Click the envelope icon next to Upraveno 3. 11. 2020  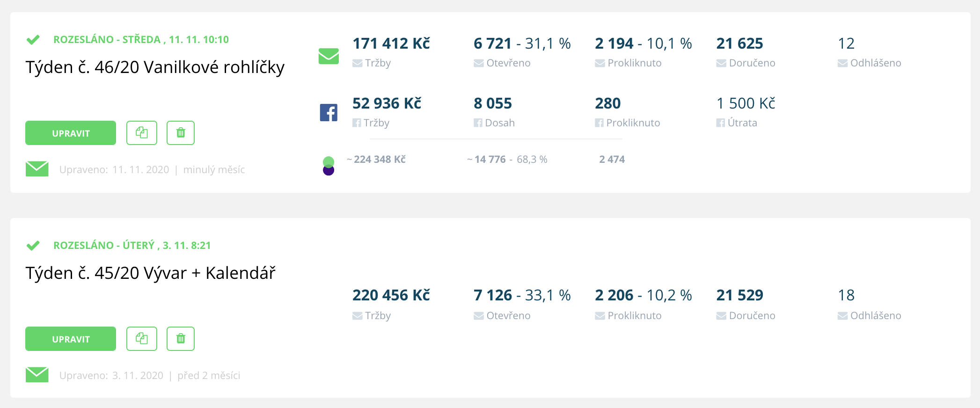37,375
